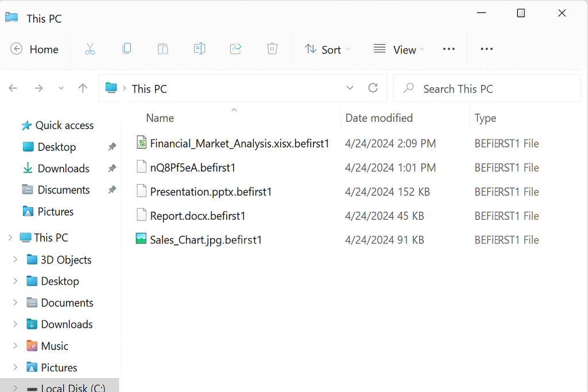Click the Delete trash can icon
The image size is (588, 392).
pos(272,49)
